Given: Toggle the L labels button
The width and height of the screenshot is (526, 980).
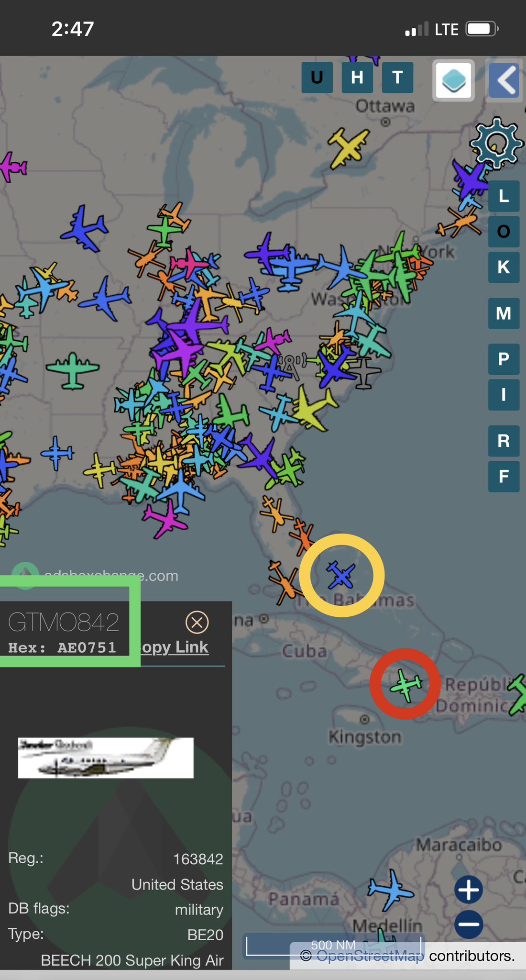Looking at the screenshot, I should tap(504, 196).
